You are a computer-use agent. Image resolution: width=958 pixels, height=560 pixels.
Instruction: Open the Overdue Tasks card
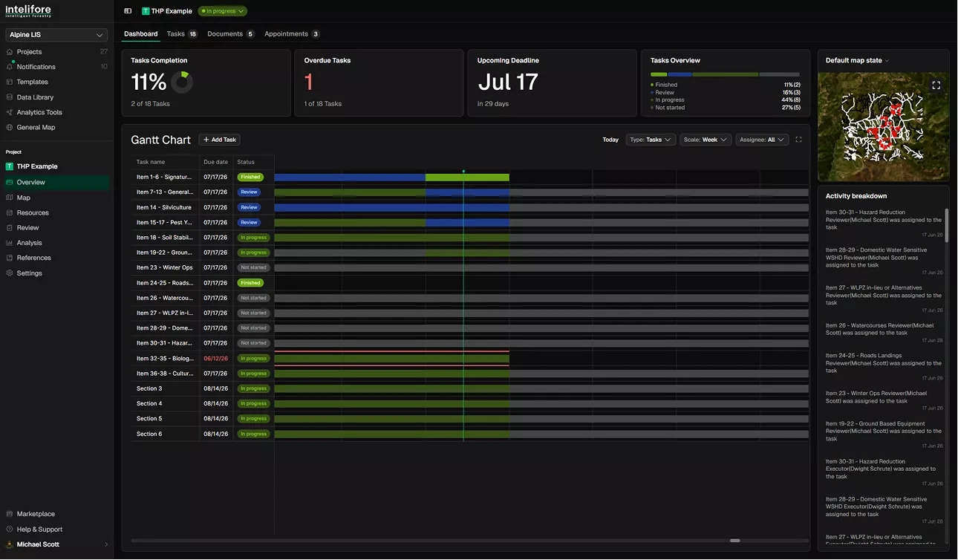point(379,83)
